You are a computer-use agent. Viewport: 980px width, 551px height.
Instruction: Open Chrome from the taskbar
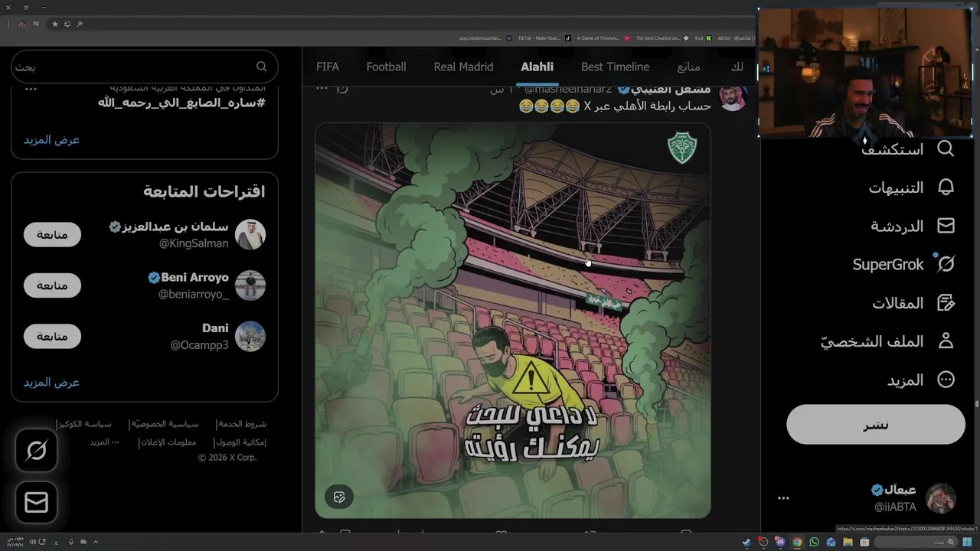click(797, 542)
